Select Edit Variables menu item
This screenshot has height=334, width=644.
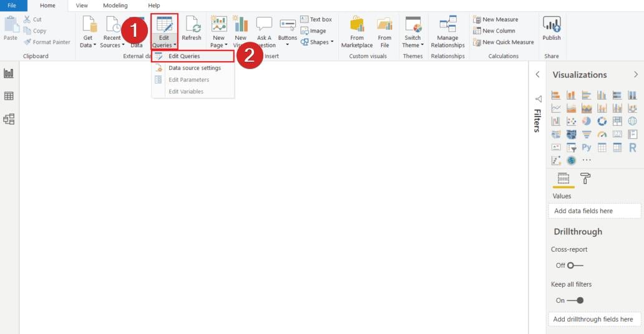coord(193,92)
